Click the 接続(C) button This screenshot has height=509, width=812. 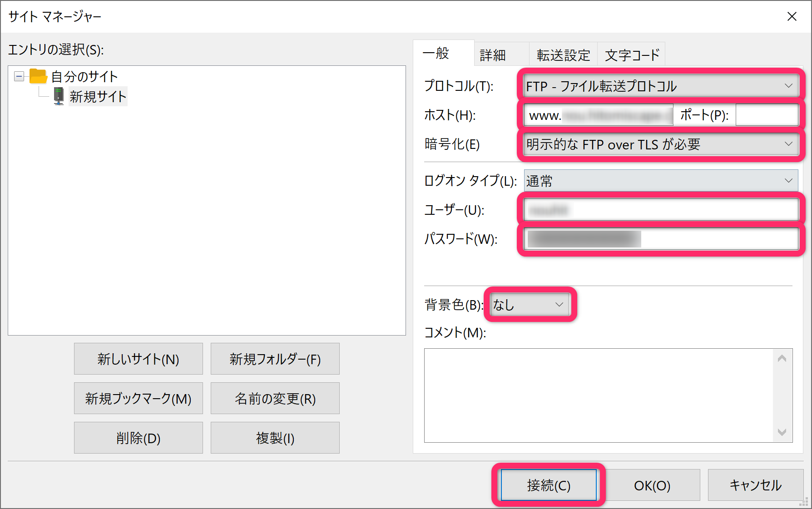549,484
